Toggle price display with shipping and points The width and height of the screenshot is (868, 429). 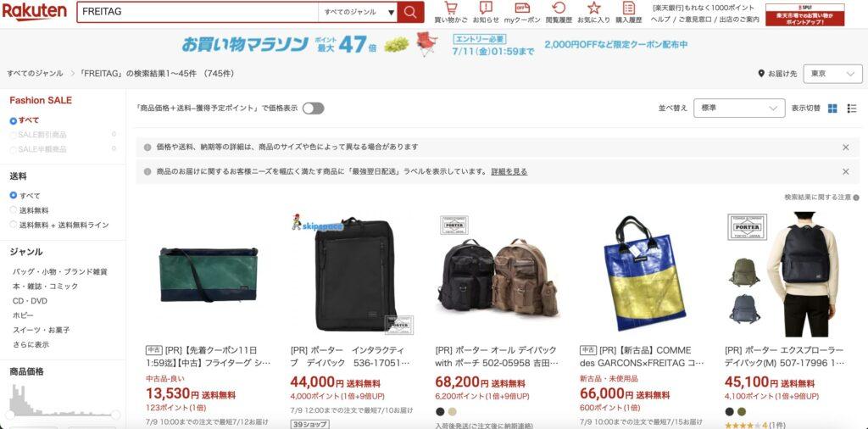click(x=314, y=109)
